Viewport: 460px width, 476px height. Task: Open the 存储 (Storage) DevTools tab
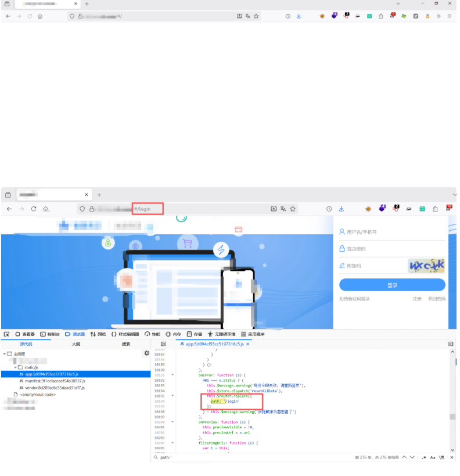[195, 334]
